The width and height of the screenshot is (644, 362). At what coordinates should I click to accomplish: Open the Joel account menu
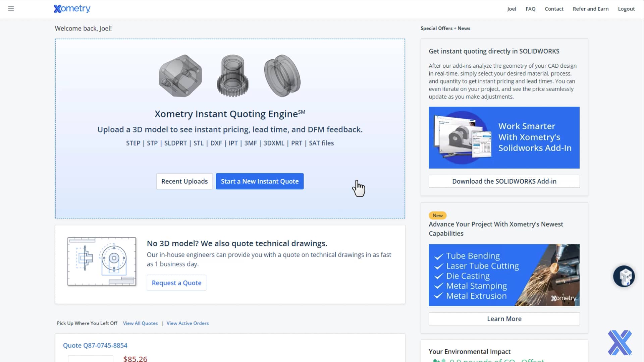(511, 9)
